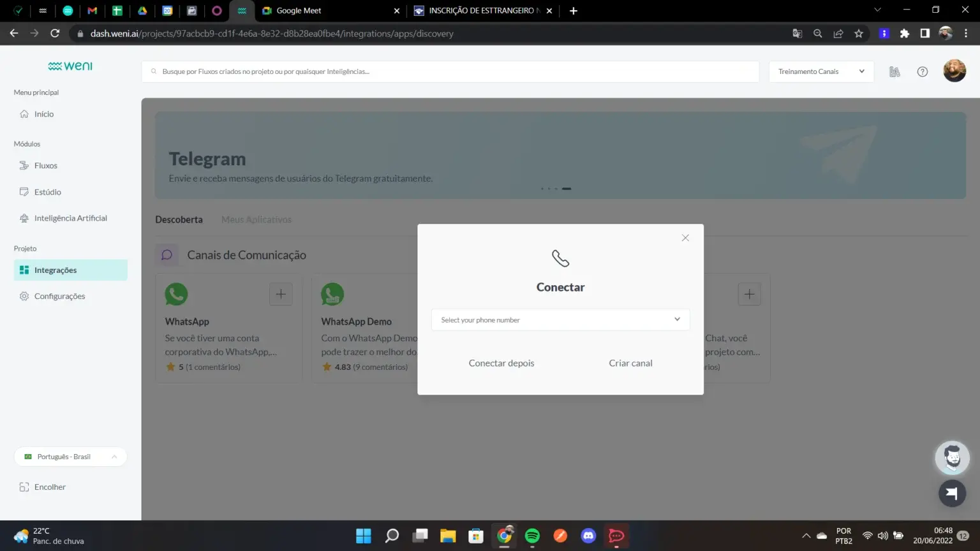
Task: Open the Treinamento Canais project dropdown
Action: pyautogui.click(x=821, y=71)
